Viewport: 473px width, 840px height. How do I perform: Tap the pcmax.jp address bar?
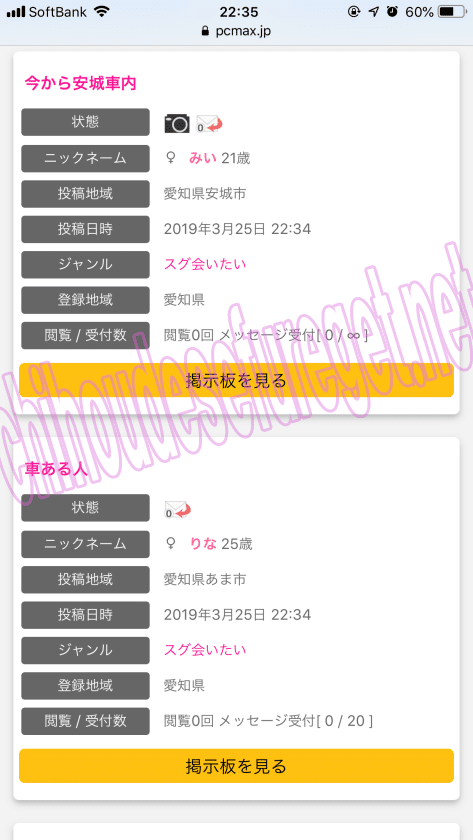pyautogui.click(x=236, y=31)
